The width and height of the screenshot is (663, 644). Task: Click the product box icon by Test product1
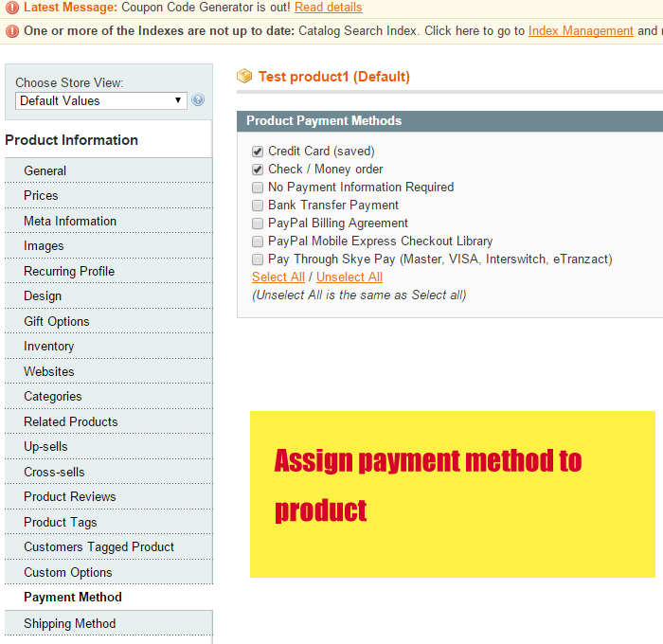pos(244,76)
